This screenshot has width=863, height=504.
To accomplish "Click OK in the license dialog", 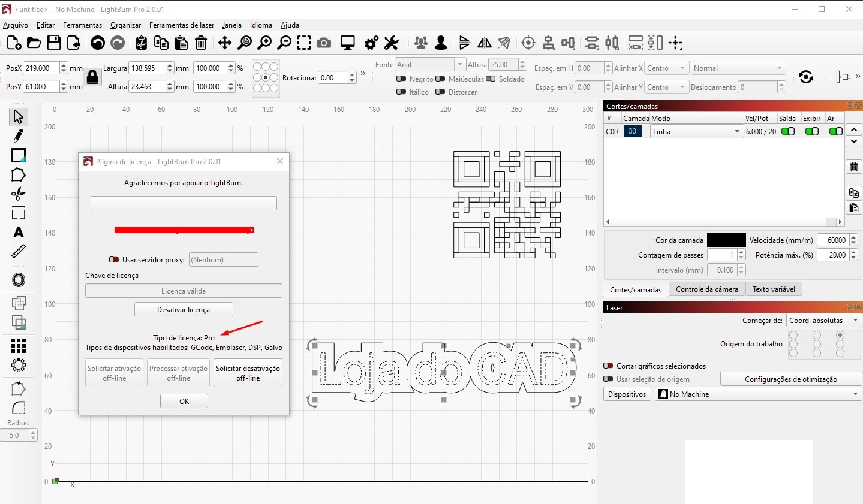I will point(184,402).
